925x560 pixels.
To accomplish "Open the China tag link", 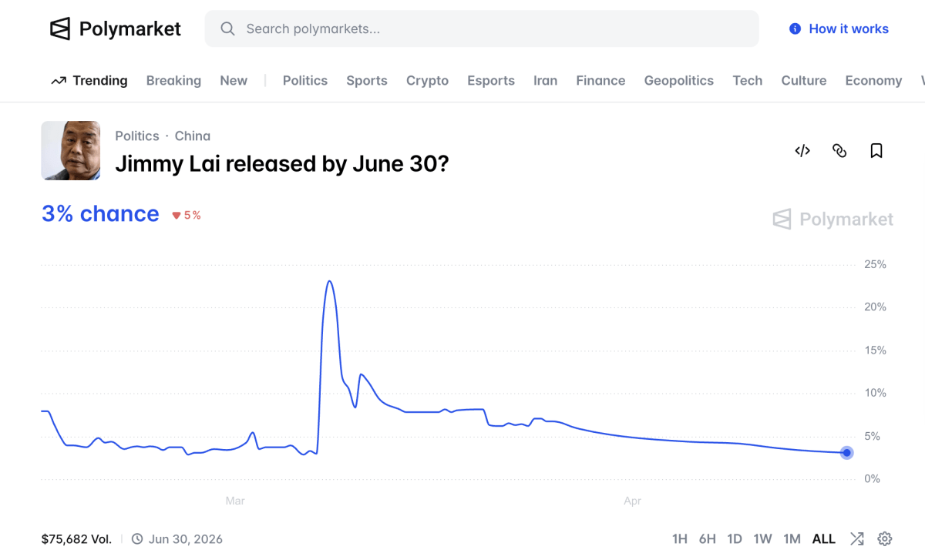I will pos(192,136).
